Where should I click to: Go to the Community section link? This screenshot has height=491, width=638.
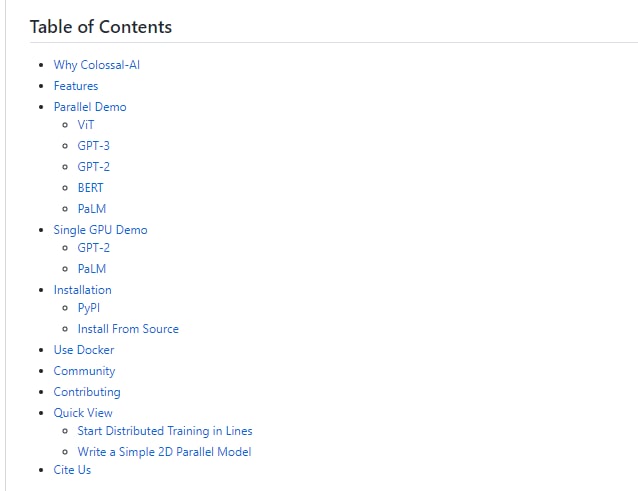click(84, 371)
